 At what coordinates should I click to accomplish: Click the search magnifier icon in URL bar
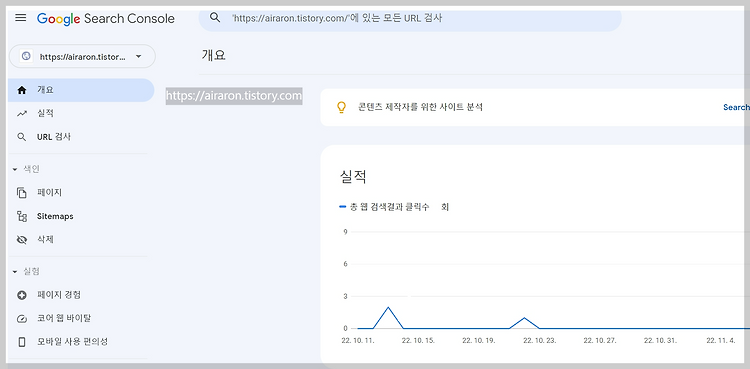point(215,18)
